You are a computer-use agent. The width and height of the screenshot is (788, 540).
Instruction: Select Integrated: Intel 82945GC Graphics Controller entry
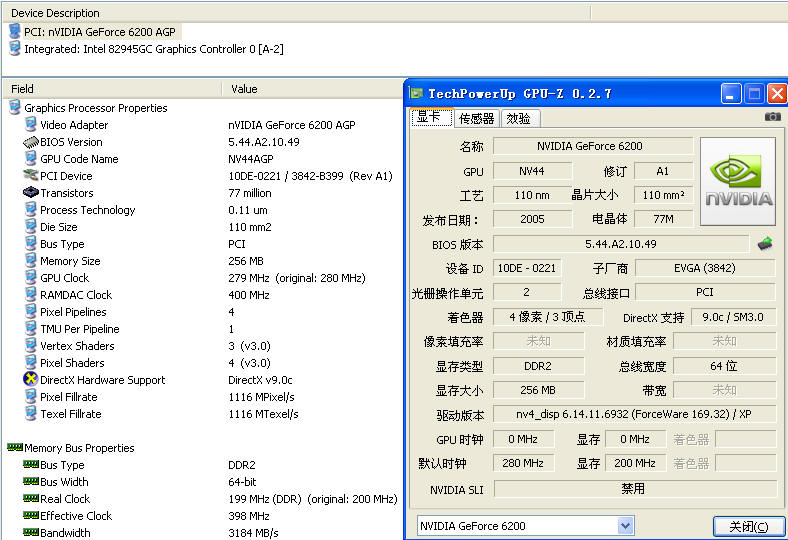(x=154, y=49)
